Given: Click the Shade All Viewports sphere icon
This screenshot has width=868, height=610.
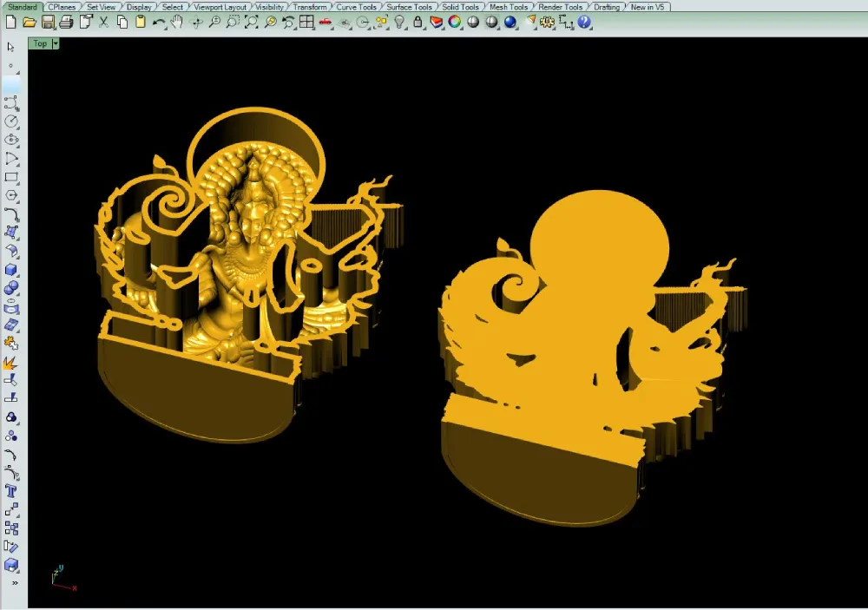Looking at the screenshot, I should 491,23.
